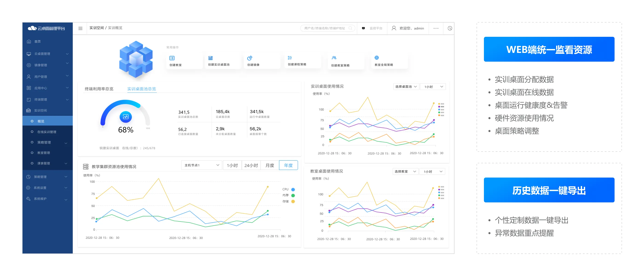Open the 主机节点1 dropdown
Screen dimensions: 644x276
coord(201,165)
